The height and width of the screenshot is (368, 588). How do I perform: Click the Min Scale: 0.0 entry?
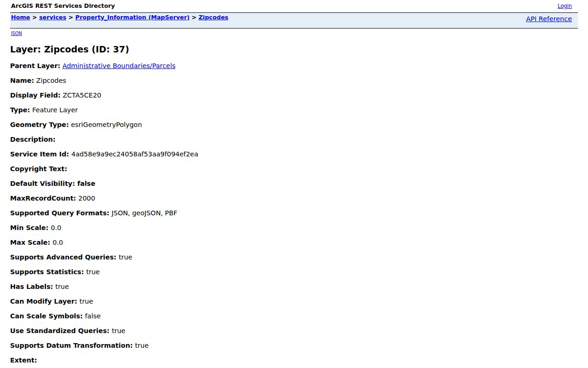point(36,228)
